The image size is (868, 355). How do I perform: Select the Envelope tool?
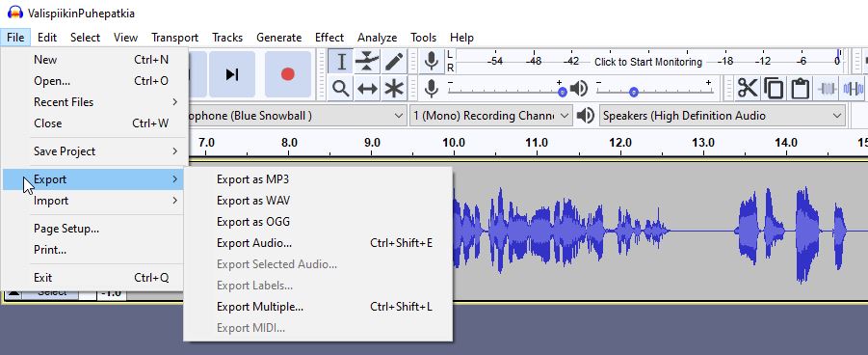click(367, 61)
